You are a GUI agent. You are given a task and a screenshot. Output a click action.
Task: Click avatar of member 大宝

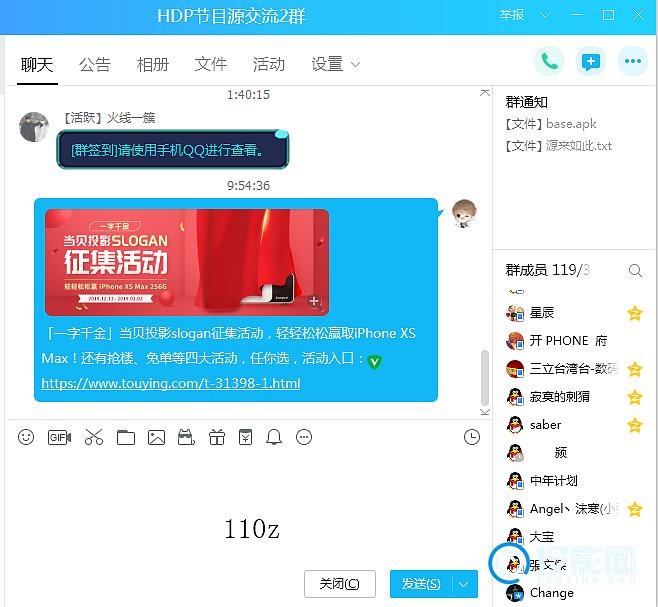(515, 536)
